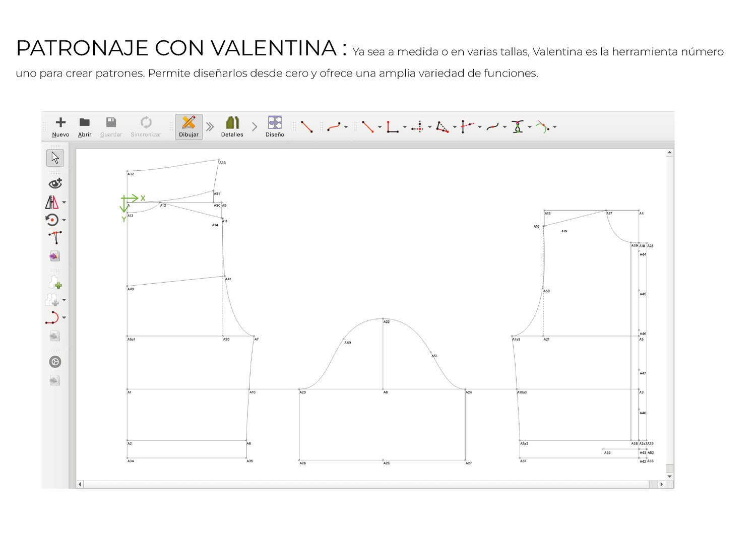
Task: Expand the union pieces tool dropdown
Action: (64, 300)
